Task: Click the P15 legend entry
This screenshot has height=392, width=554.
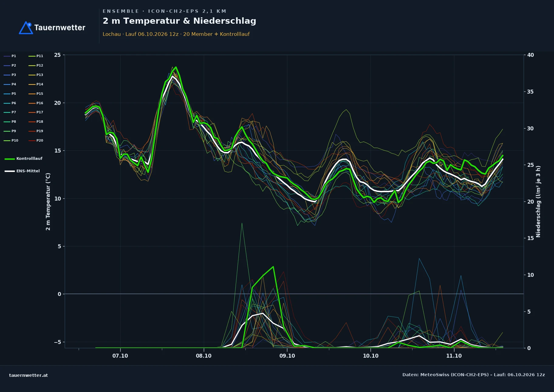Action: click(x=36, y=94)
